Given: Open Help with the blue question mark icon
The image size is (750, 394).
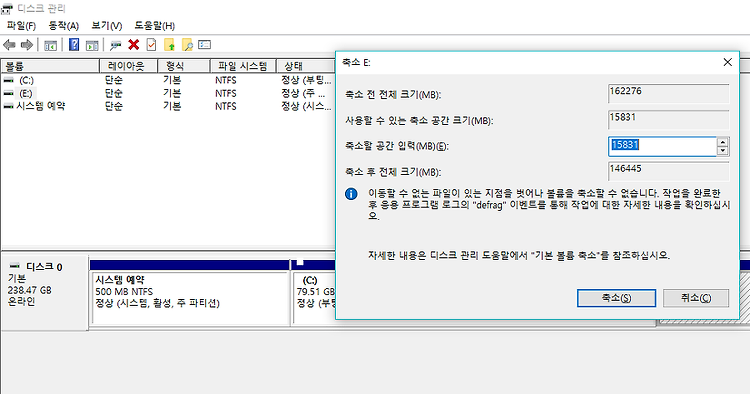Looking at the screenshot, I should click(x=74, y=45).
